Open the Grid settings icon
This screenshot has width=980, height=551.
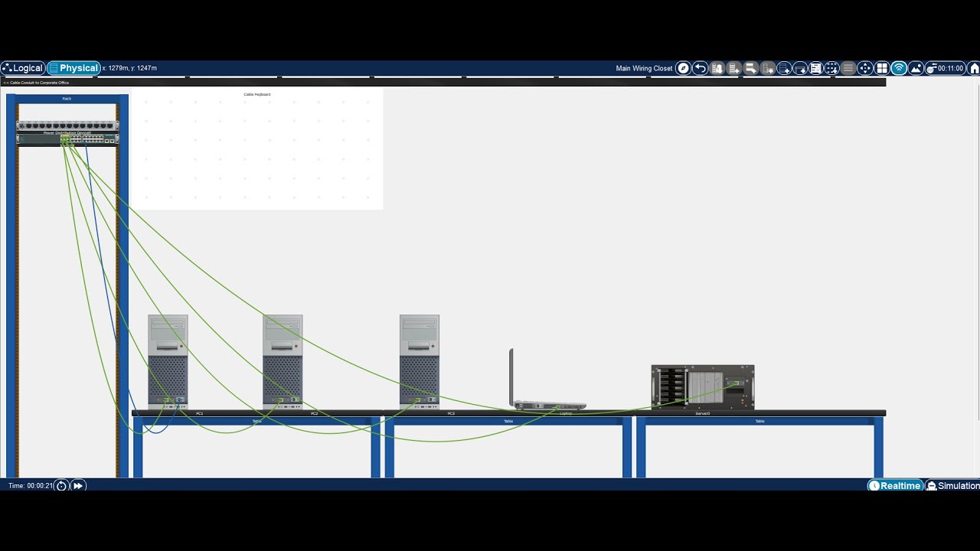click(x=882, y=68)
